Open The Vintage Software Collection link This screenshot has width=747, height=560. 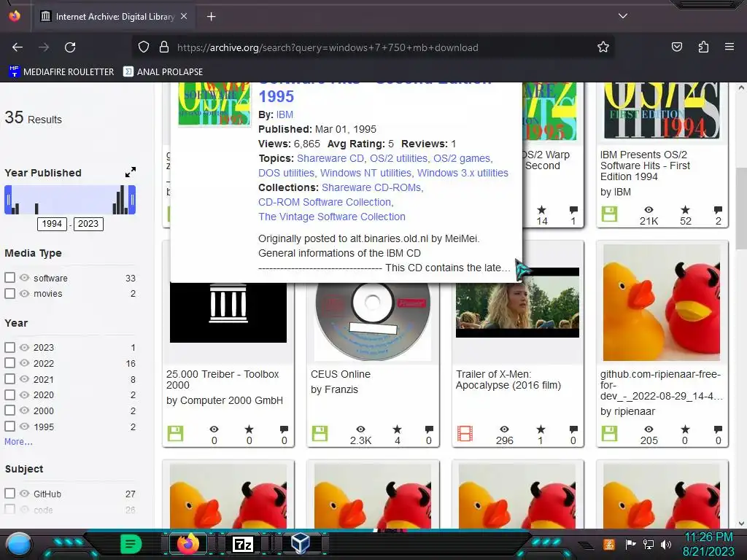tap(332, 217)
